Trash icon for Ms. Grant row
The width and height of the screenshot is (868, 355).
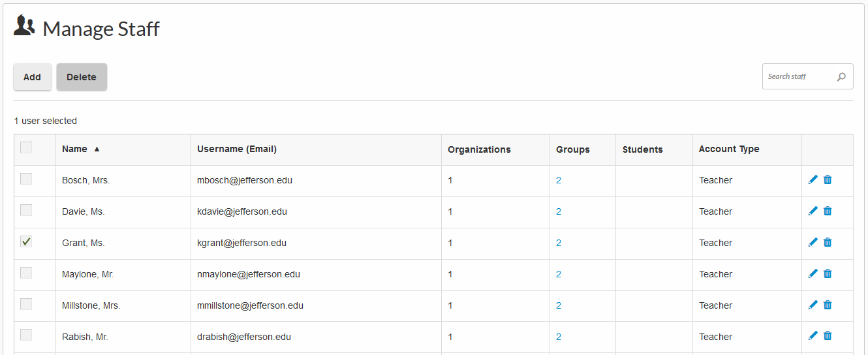coord(828,242)
